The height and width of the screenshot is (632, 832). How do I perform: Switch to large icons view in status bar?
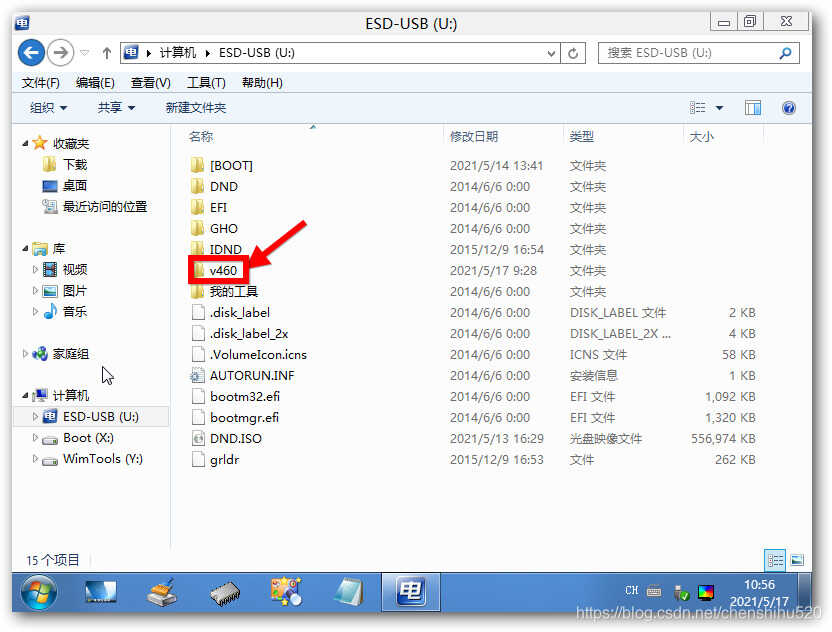coord(797,560)
